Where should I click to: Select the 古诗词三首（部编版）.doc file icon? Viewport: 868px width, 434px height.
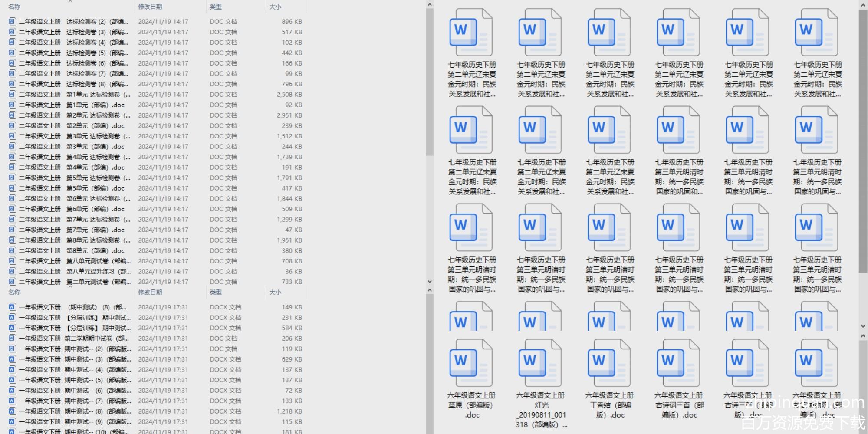678,363
